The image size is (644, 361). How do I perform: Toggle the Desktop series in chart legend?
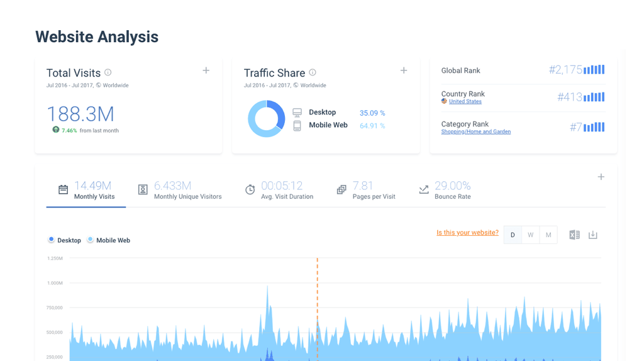pos(52,240)
